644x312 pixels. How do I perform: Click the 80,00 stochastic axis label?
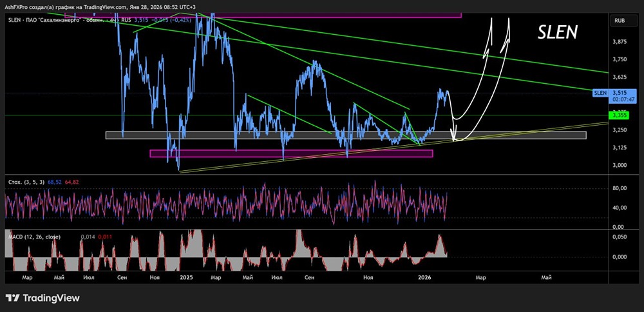(618, 188)
